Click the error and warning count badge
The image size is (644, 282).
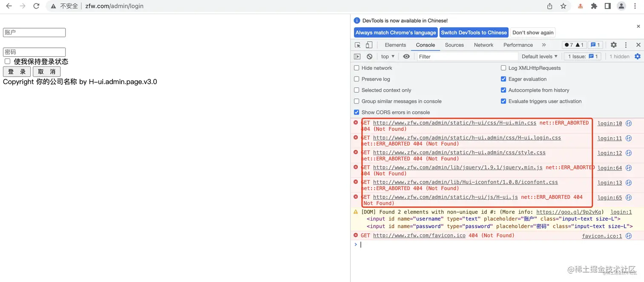(x=574, y=45)
